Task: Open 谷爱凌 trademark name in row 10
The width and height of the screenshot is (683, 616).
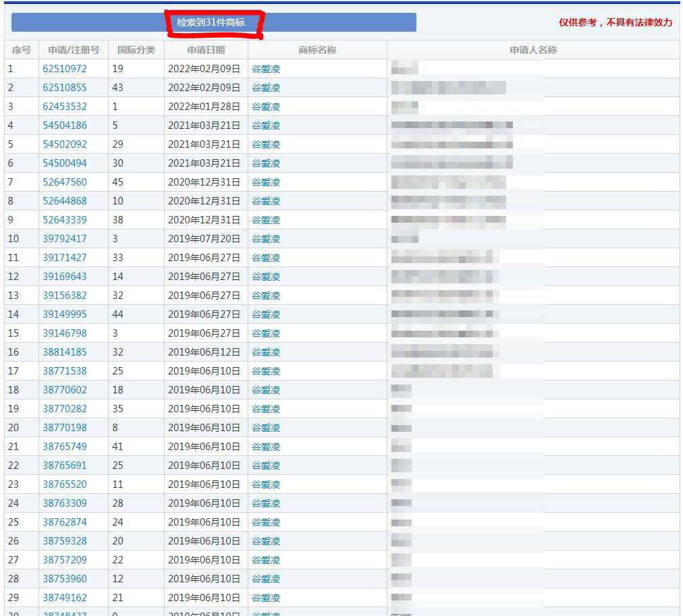Action: click(x=265, y=239)
